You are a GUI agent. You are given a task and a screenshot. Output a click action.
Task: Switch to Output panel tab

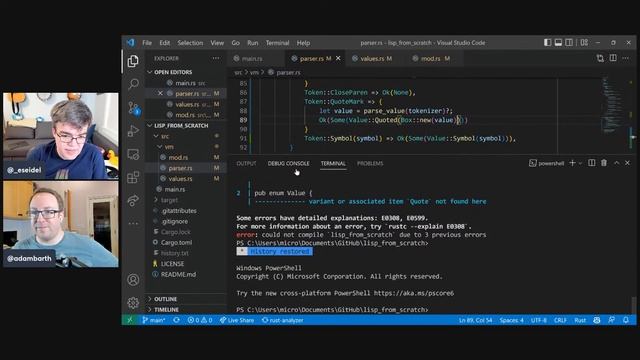(246, 163)
